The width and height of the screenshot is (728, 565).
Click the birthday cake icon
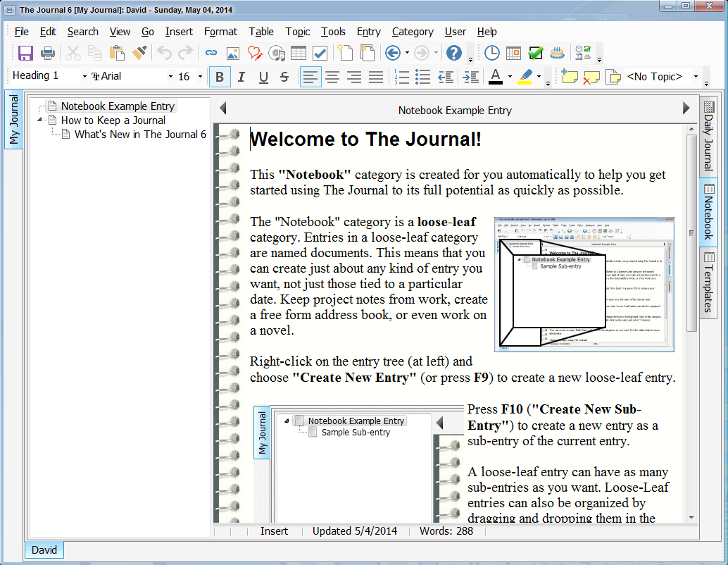coord(557,53)
